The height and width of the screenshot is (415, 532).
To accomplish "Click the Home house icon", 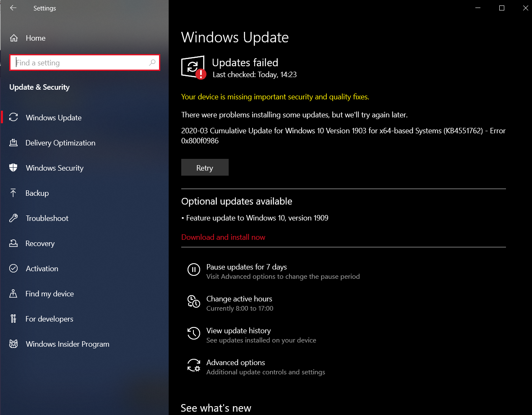I will point(14,38).
